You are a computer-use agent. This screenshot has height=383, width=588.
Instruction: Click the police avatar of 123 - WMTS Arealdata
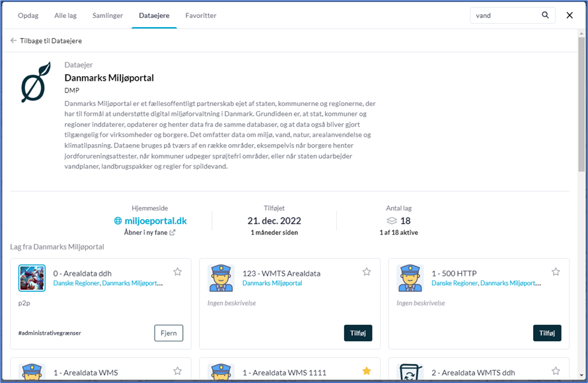[x=221, y=278]
